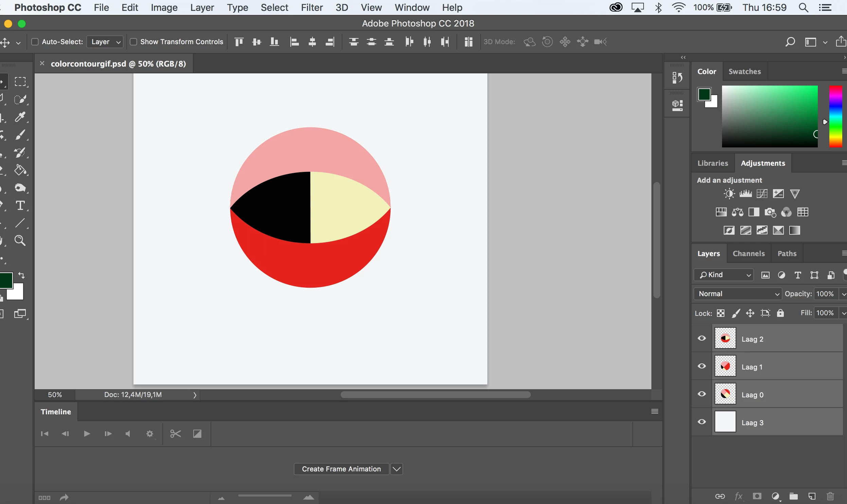Select the Type tool

click(20, 205)
